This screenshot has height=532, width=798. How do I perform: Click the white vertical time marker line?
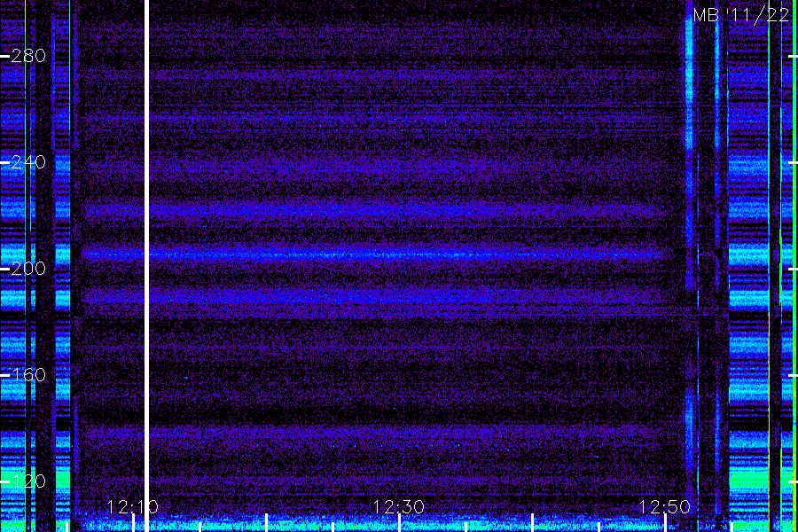pos(147,266)
